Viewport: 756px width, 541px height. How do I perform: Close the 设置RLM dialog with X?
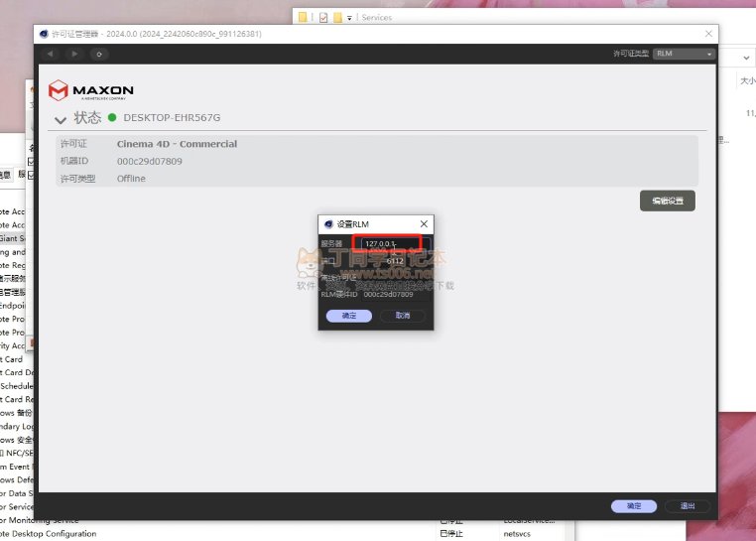(424, 224)
